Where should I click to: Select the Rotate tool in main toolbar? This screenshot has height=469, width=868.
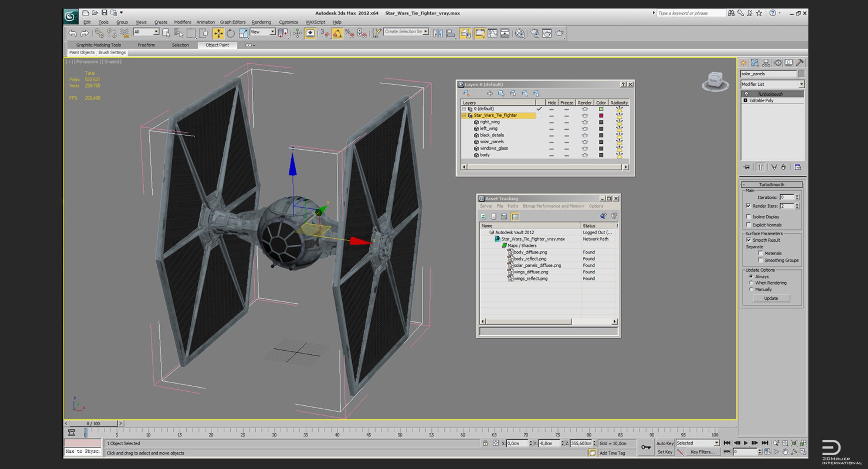click(231, 33)
